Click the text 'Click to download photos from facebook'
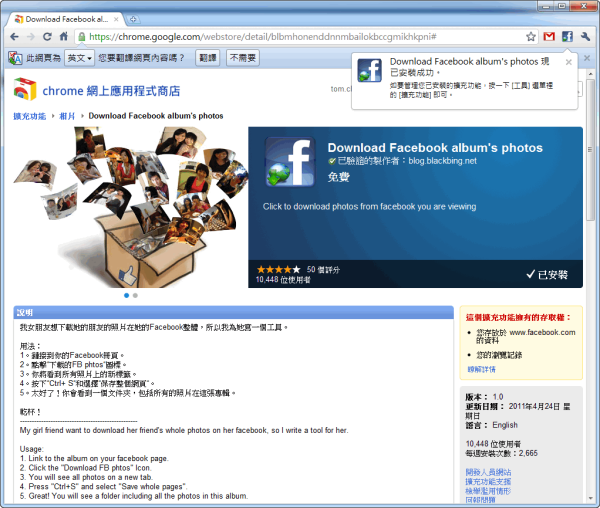 point(369,207)
